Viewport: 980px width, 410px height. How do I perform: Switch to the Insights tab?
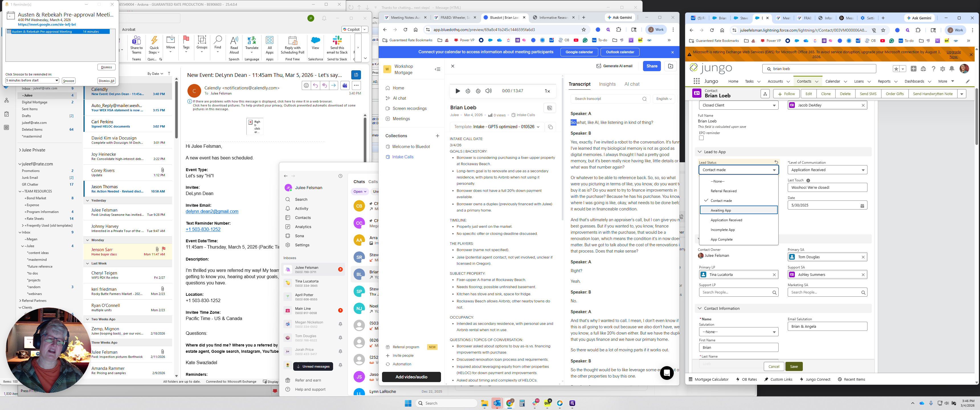click(607, 84)
